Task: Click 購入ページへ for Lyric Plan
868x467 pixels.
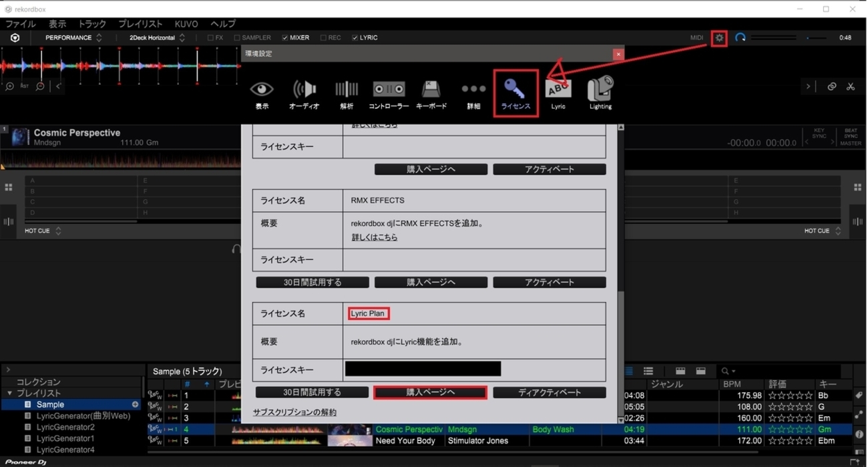Action: coord(431,393)
